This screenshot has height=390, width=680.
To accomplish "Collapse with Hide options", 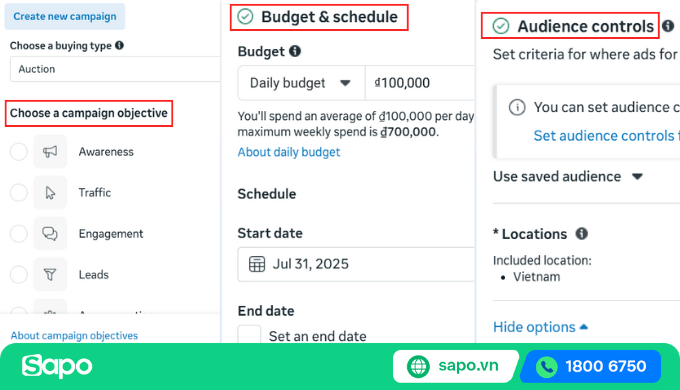I will 540,327.
